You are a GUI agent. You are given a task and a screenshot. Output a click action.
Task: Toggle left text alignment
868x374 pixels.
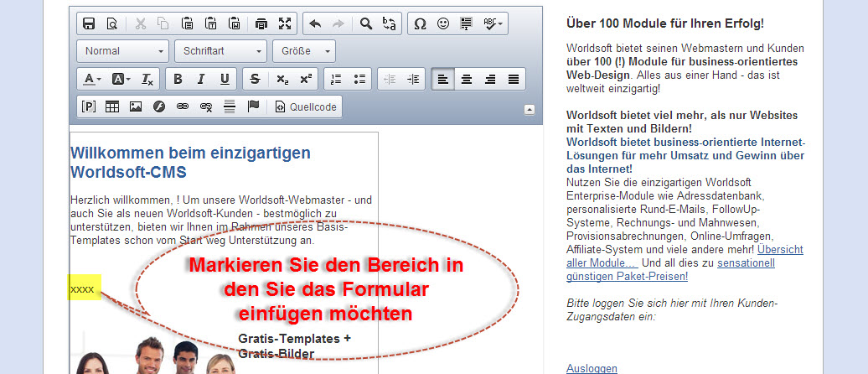click(x=443, y=79)
